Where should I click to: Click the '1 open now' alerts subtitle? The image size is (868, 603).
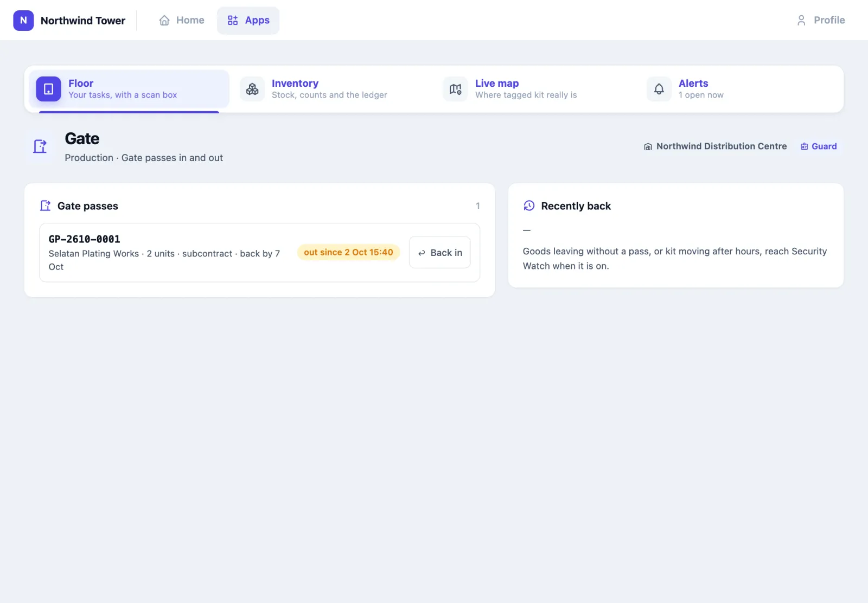[701, 95]
